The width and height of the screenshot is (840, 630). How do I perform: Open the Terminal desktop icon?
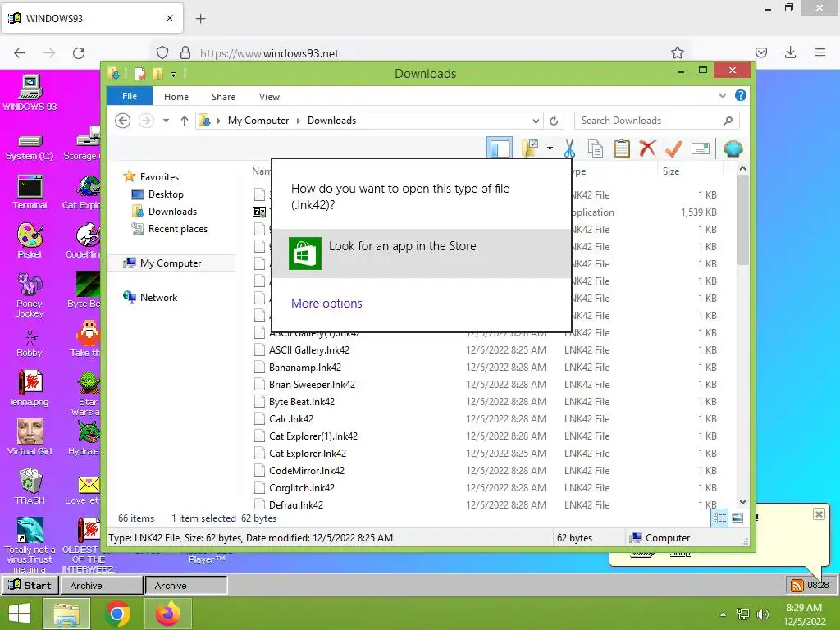(x=30, y=192)
